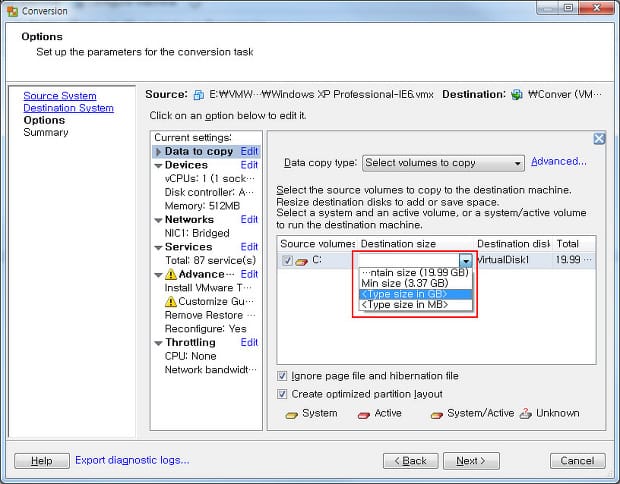Go to Destination System step

point(68,108)
